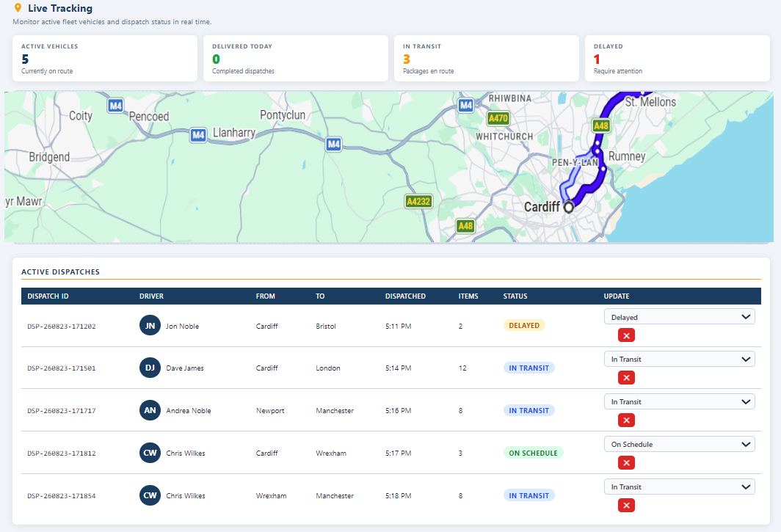Click the origin cell Newport
This screenshot has width=781, height=532.
[270, 411]
